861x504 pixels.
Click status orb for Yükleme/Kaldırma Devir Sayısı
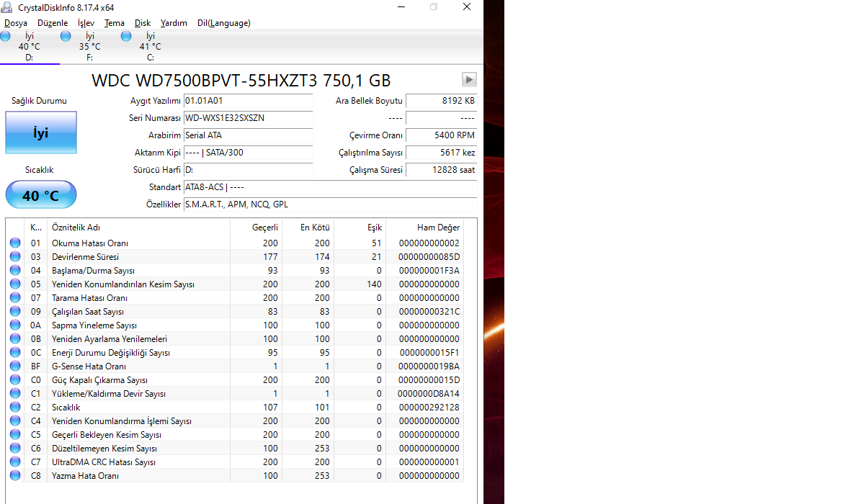click(15, 394)
